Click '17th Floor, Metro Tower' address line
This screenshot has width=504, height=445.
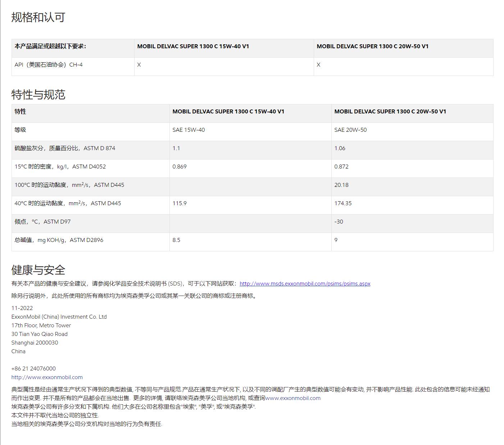click(x=41, y=325)
